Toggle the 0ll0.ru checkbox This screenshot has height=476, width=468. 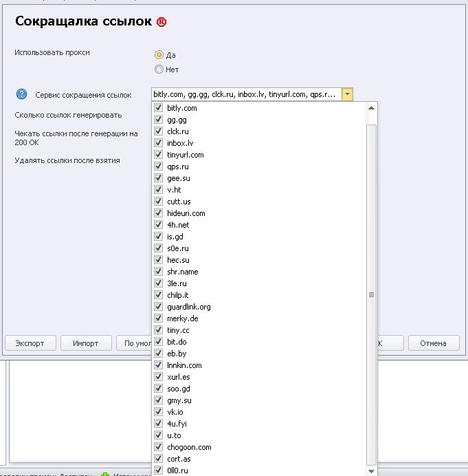tap(158, 470)
